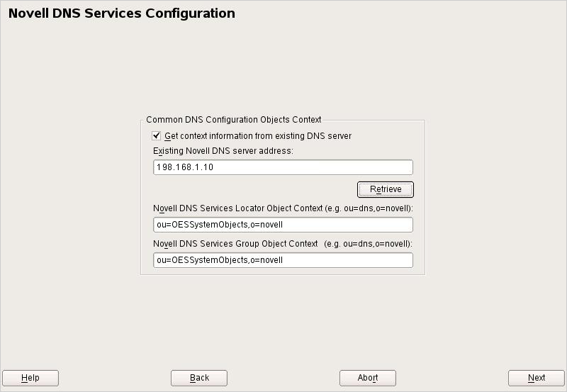Viewport: 567px width, 392px height.
Task: Focus the Locator Object Context field
Action: [283, 225]
